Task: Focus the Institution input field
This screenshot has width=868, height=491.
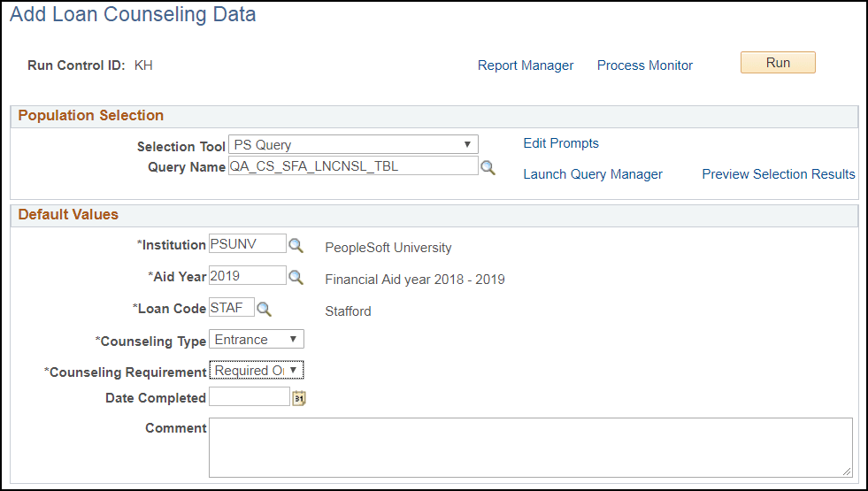Action: (247, 244)
